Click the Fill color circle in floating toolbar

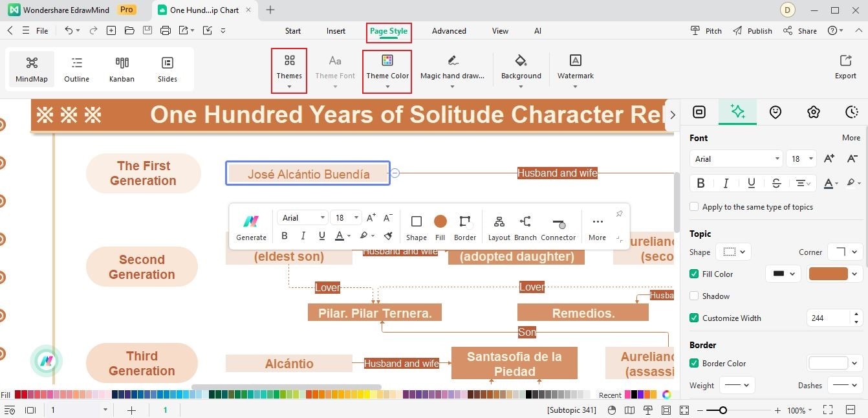coord(440,222)
